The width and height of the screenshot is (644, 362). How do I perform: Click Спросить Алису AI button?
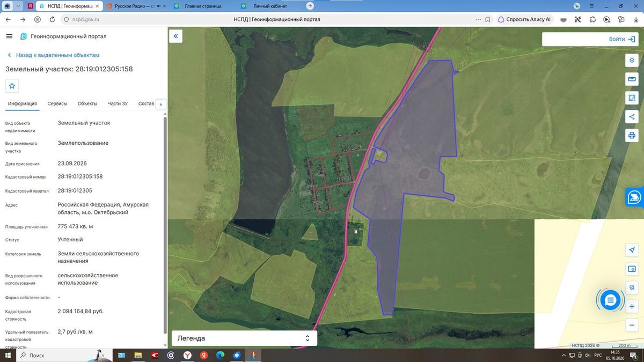pos(524,19)
